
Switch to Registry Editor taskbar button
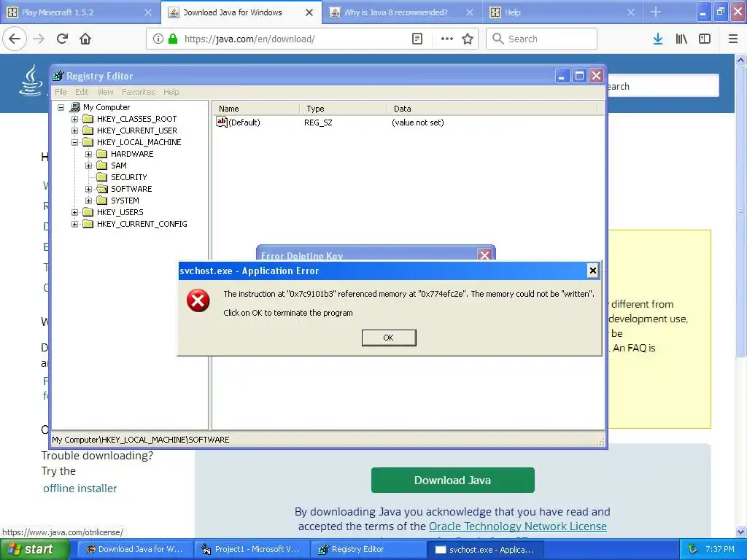(x=368, y=549)
